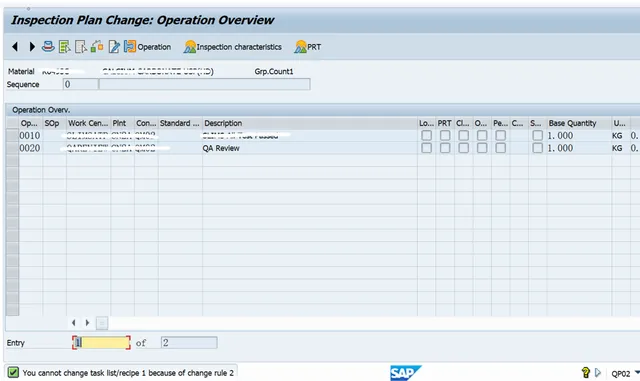Tick the S... checkbox for QA Review row

tap(538, 148)
